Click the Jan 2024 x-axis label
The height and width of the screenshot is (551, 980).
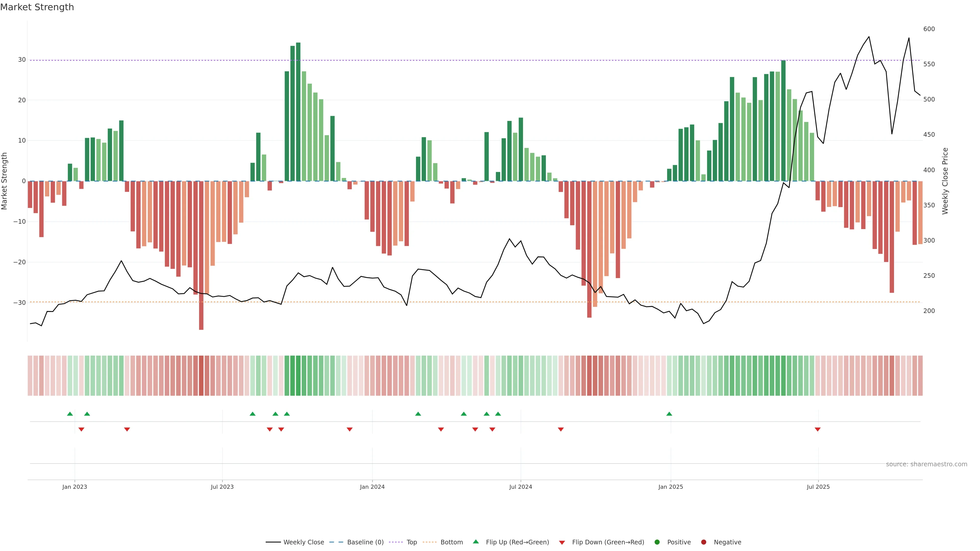pos(372,487)
